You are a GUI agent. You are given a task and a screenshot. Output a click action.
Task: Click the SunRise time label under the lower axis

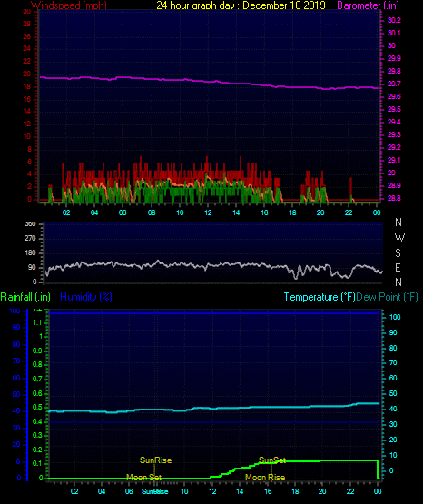tap(155, 491)
